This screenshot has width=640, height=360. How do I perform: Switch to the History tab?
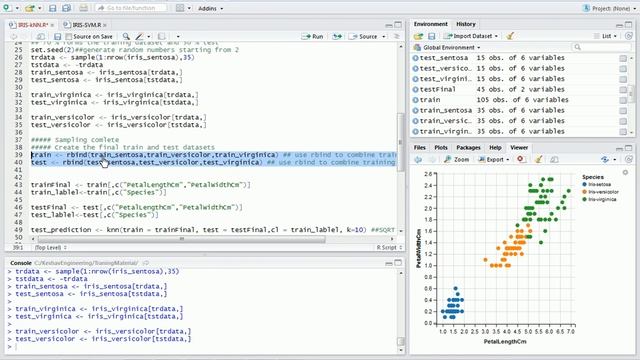[466, 24]
